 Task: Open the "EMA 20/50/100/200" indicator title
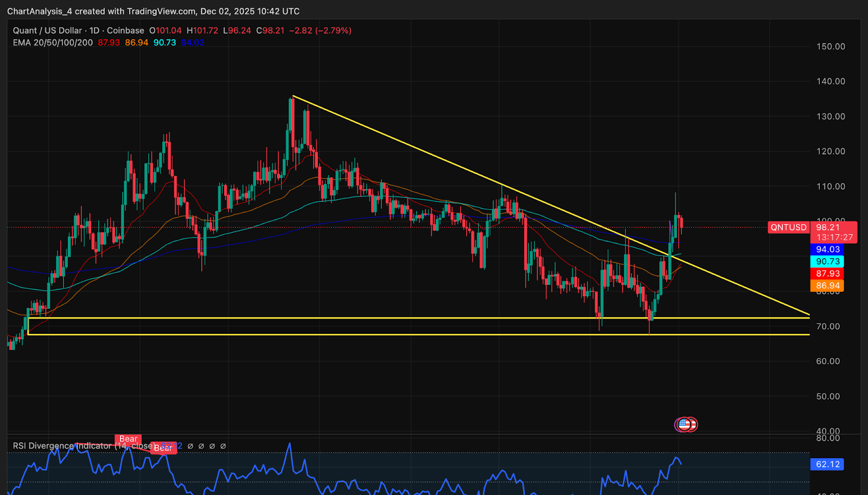pyautogui.click(x=53, y=42)
